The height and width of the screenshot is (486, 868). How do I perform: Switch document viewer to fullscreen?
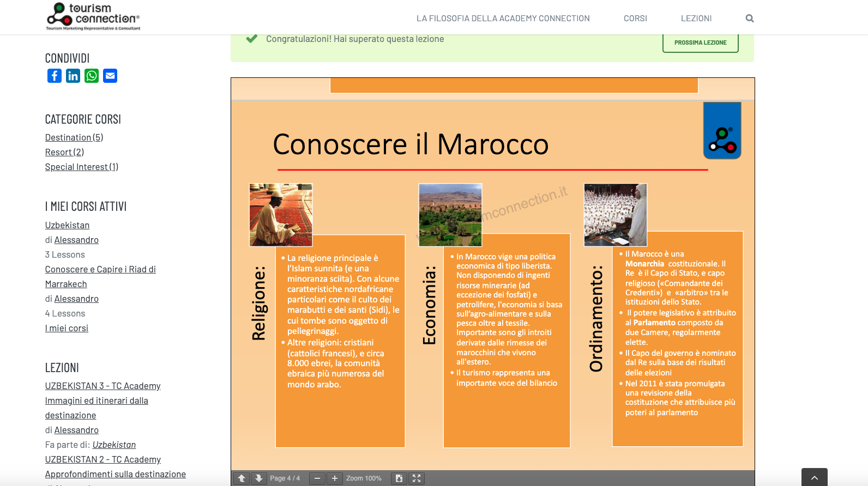coord(417,478)
